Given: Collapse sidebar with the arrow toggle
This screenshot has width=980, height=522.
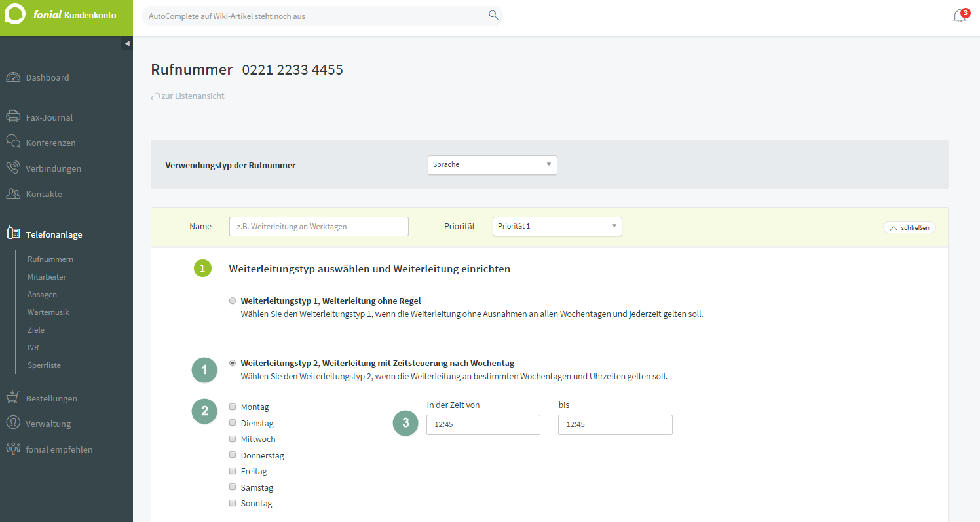Looking at the screenshot, I should coord(127,43).
